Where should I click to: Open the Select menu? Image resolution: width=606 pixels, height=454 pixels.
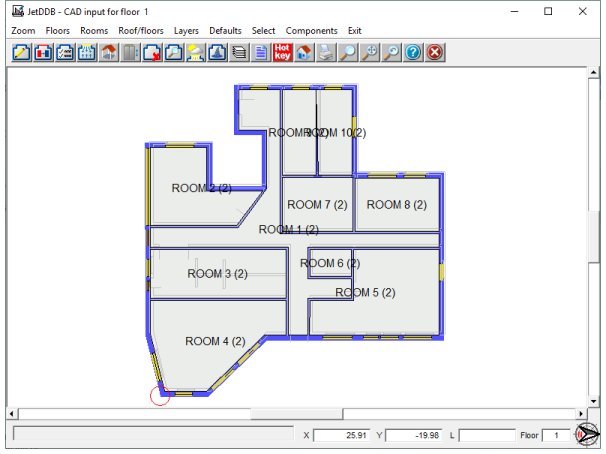click(263, 31)
